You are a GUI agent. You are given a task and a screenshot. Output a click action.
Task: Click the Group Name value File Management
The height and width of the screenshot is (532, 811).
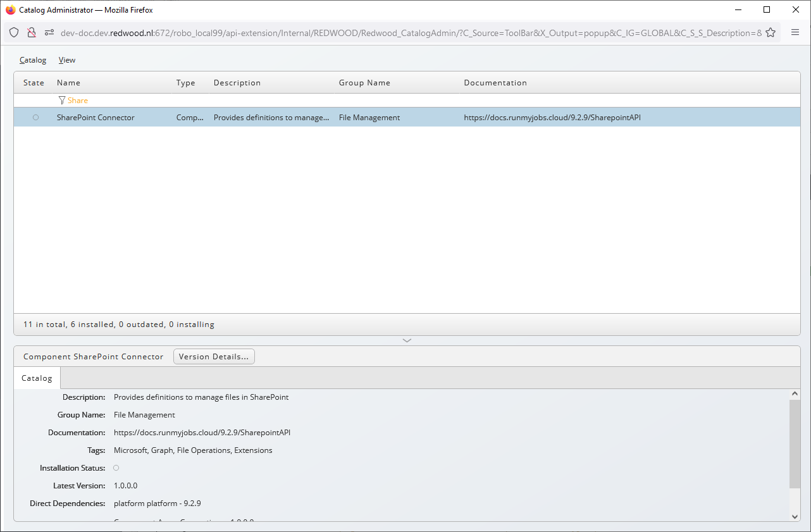click(x=144, y=415)
